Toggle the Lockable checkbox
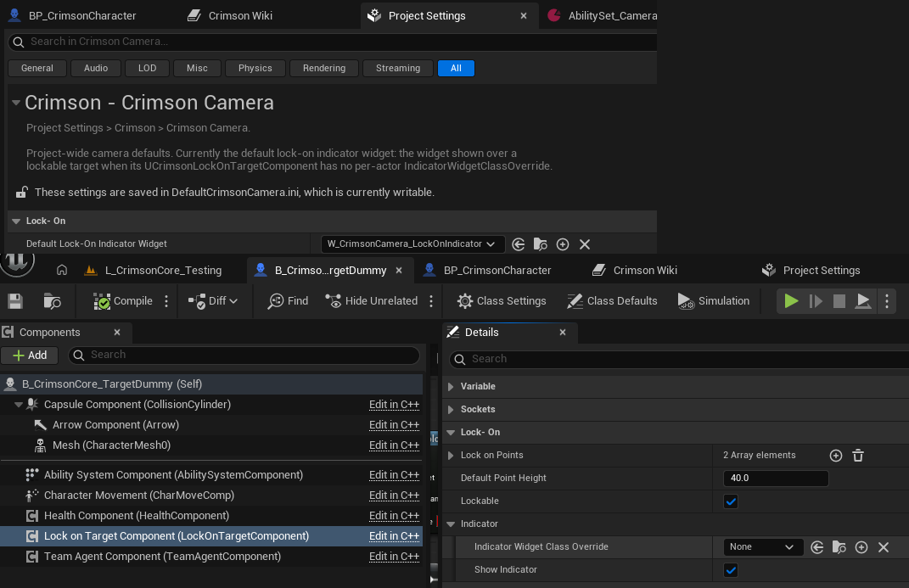This screenshot has height=588, width=909. coord(731,501)
